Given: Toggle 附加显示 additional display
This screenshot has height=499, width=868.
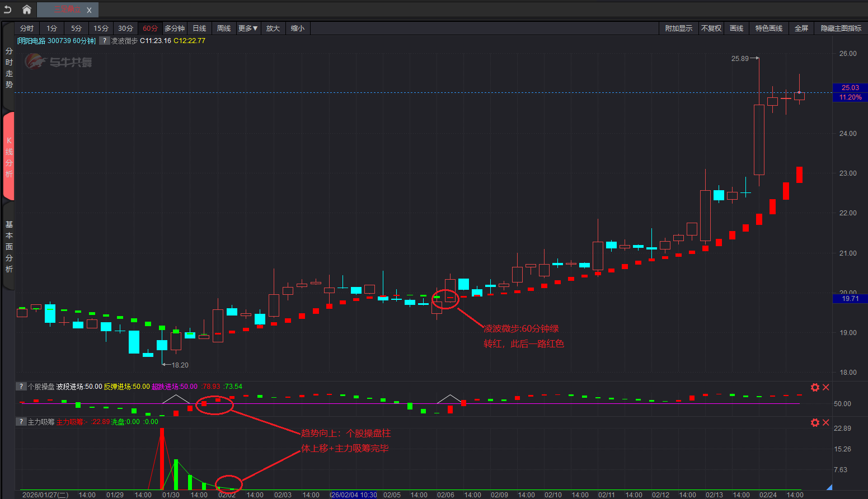Looking at the screenshot, I should (678, 29).
